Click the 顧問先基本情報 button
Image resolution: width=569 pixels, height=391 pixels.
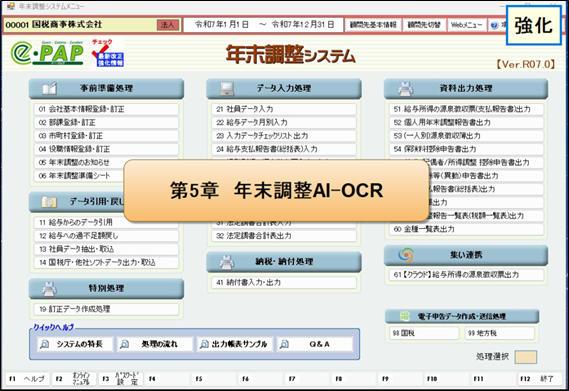373,25
